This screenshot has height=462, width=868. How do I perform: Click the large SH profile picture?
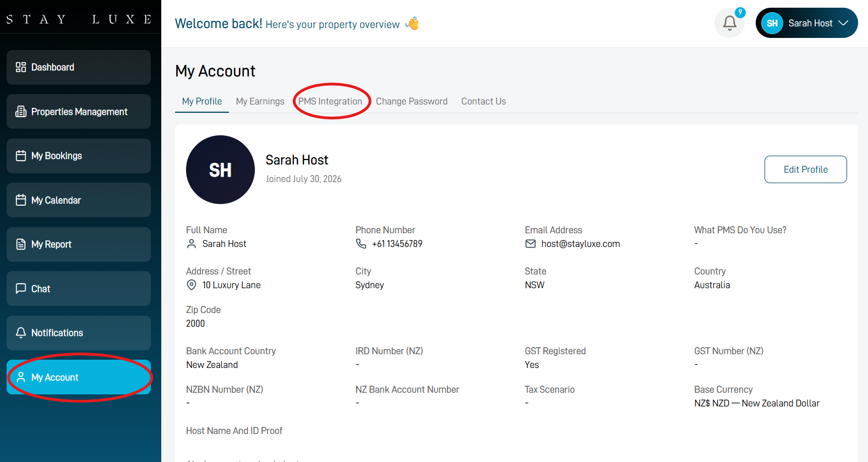(x=220, y=169)
